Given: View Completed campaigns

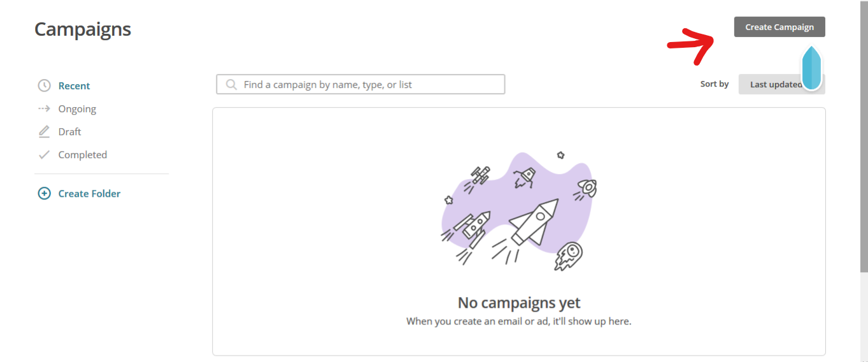Looking at the screenshot, I should pyautogui.click(x=82, y=155).
